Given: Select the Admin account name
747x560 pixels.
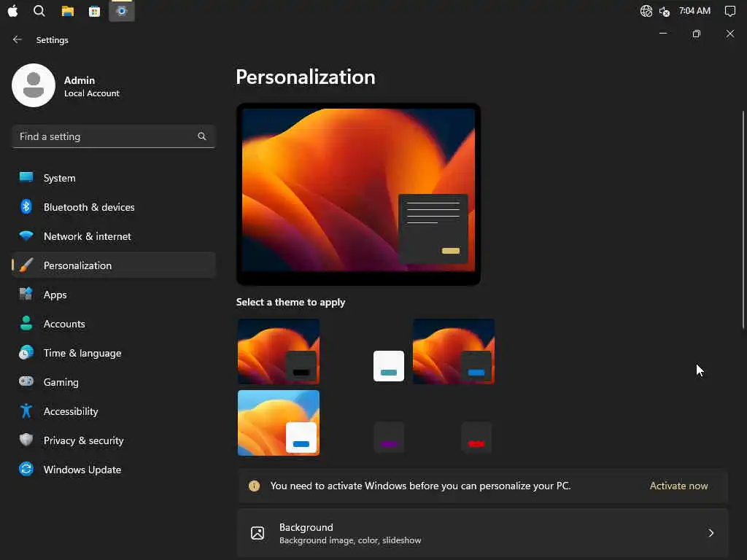Looking at the screenshot, I should click(80, 80).
